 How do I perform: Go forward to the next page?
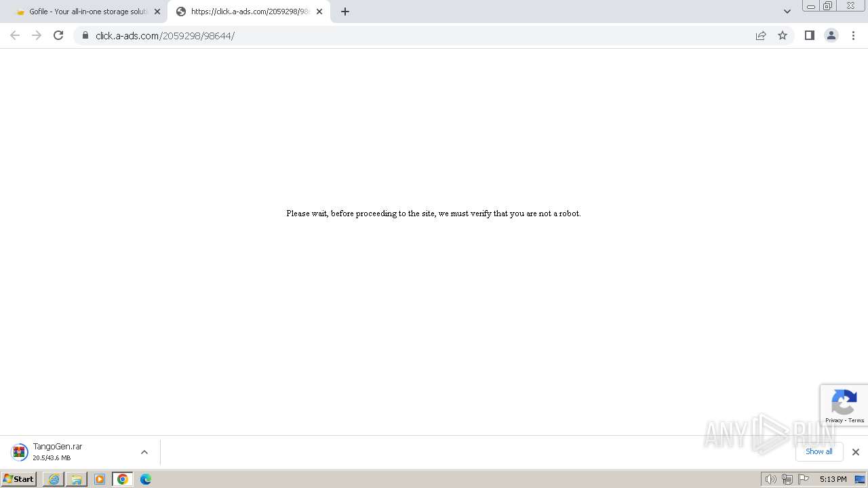click(37, 35)
